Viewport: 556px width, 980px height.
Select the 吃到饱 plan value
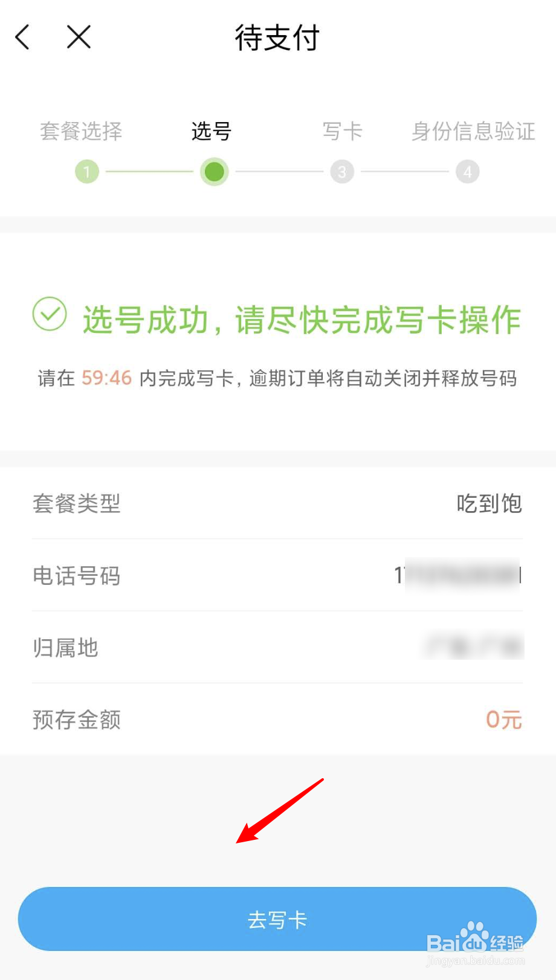pyautogui.click(x=489, y=503)
